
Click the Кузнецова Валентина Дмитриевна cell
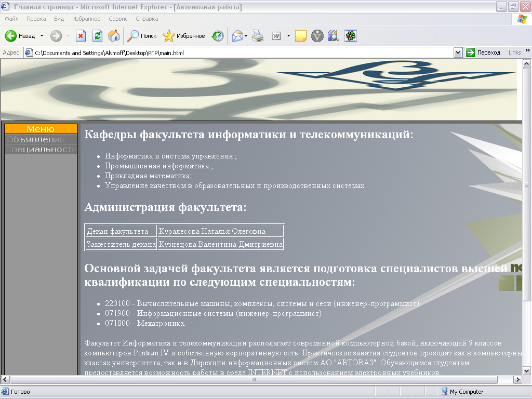(220, 244)
